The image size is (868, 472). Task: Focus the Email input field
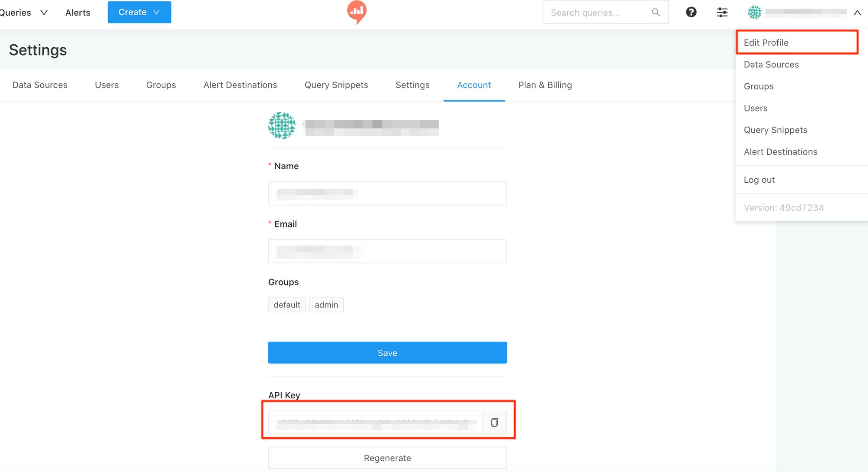[387, 251]
